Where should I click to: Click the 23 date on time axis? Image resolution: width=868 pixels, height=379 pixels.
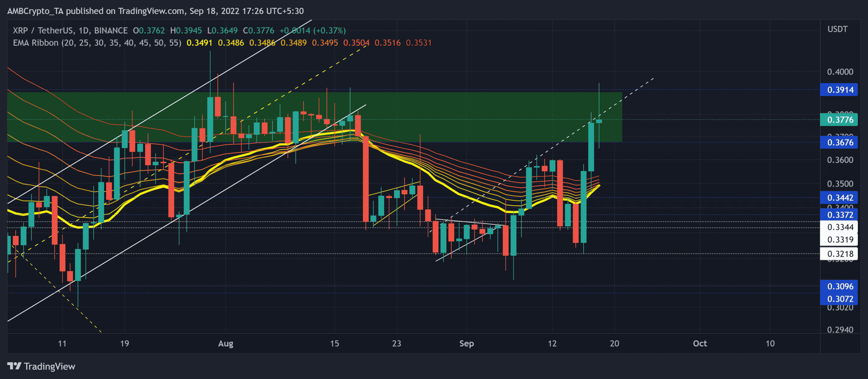pos(396,343)
